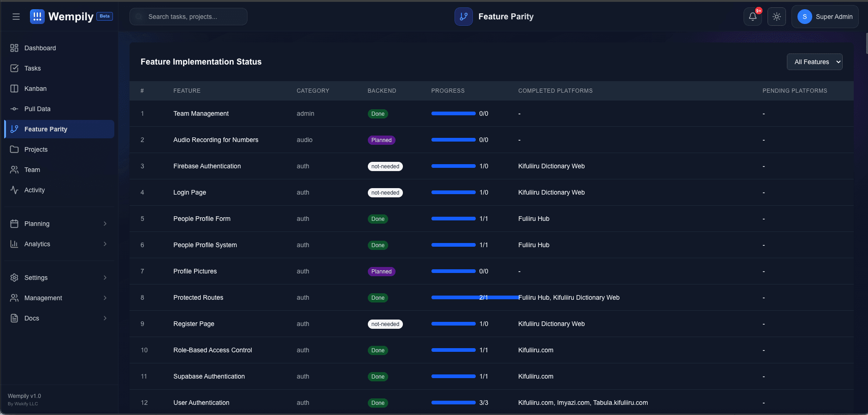This screenshot has width=868, height=415.
Task: Open Super Admin account button
Action: tap(825, 17)
